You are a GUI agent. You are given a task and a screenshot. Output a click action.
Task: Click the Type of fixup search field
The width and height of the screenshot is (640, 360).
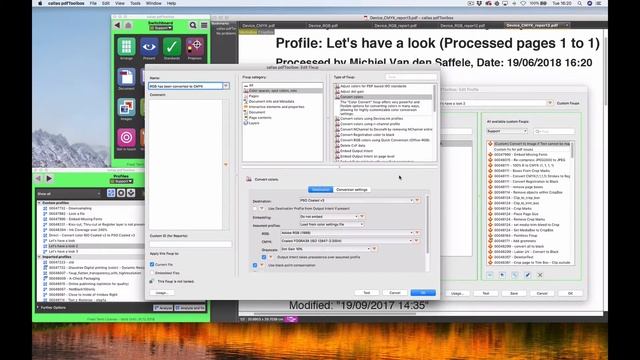pos(411,77)
